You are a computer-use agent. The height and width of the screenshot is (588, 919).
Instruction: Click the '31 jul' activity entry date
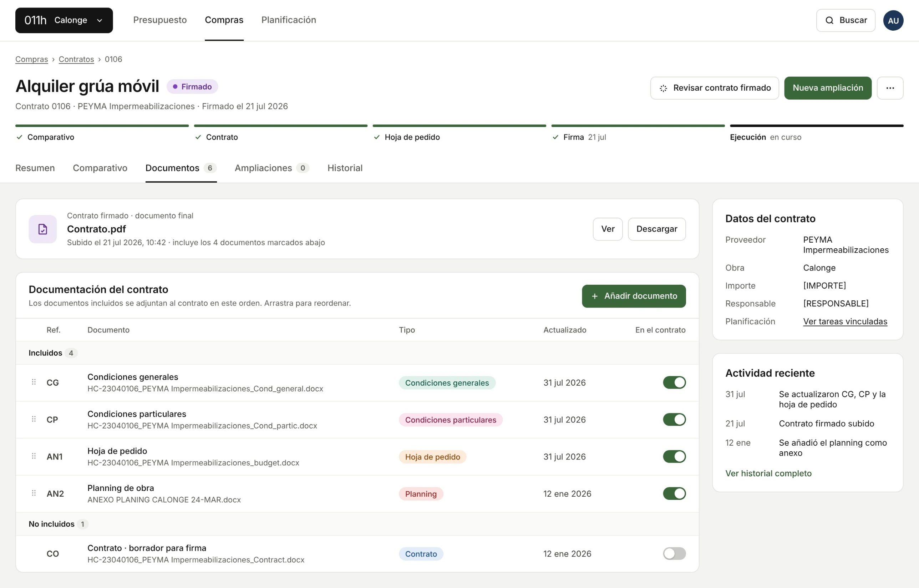tap(735, 394)
